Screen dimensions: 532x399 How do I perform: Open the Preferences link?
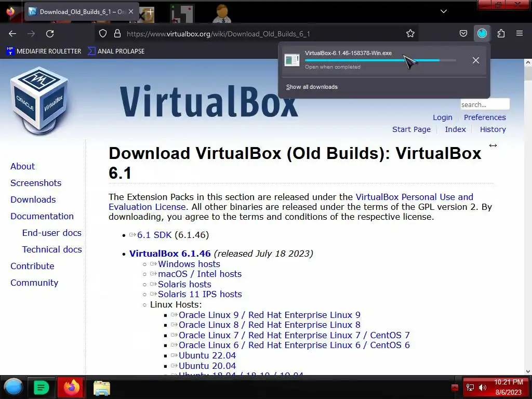coord(485,117)
